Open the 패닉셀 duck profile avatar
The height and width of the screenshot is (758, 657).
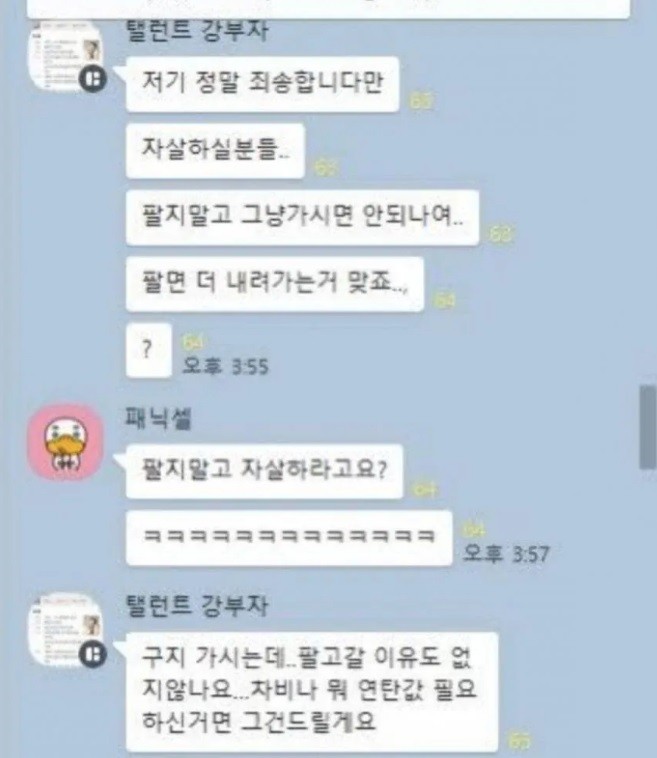[x=65, y=442]
